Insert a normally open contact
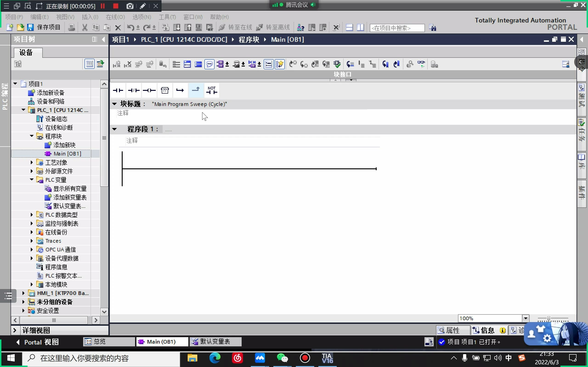Image resolution: width=588 pixels, height=367 pixels. coord(118,91)
